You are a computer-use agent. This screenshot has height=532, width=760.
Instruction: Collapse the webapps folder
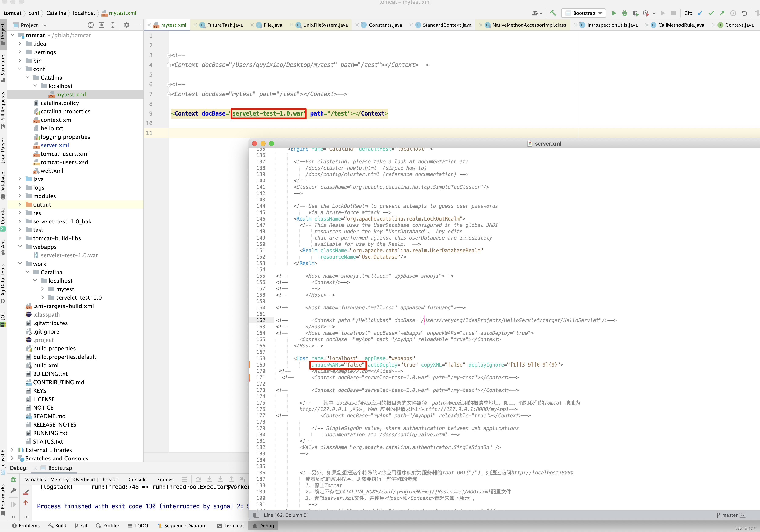[x=19, y=247]
